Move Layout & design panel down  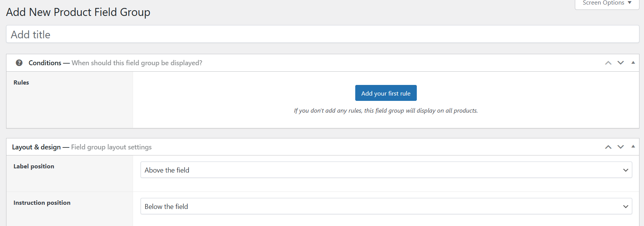(620, 147)
